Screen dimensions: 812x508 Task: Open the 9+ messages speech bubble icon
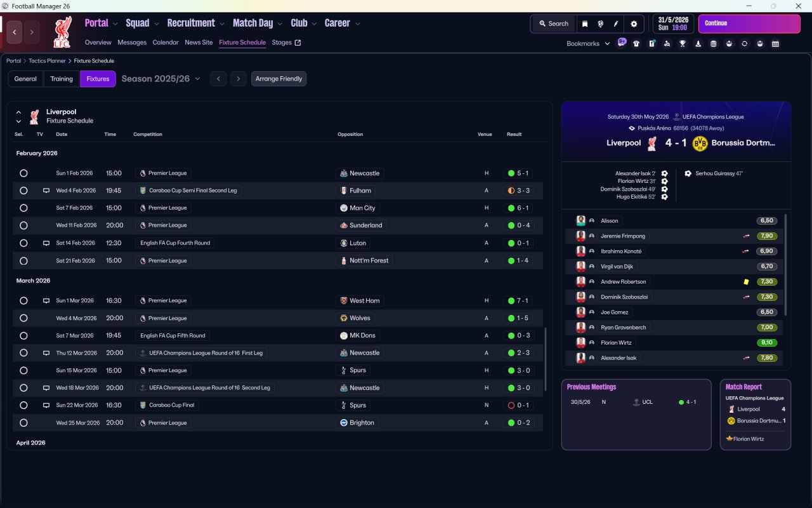pyautogui.click(x=622, y=43)
